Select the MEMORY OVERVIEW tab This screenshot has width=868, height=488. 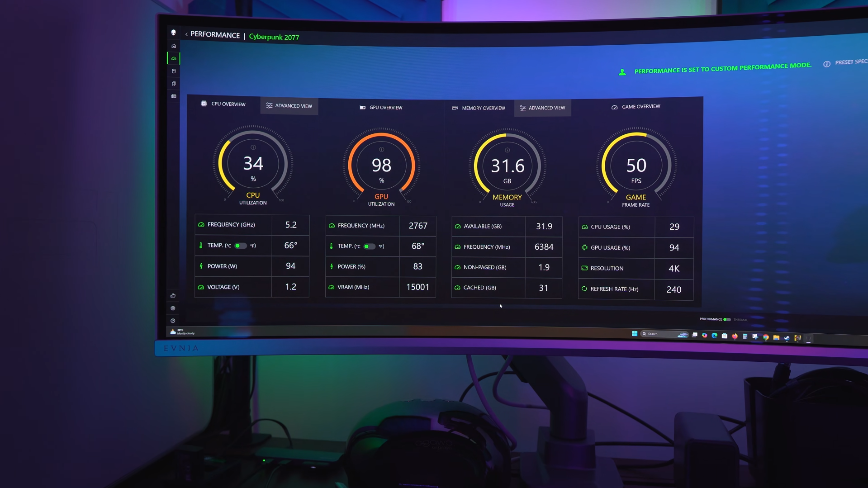pyautogui.click(x=479, y=108)
